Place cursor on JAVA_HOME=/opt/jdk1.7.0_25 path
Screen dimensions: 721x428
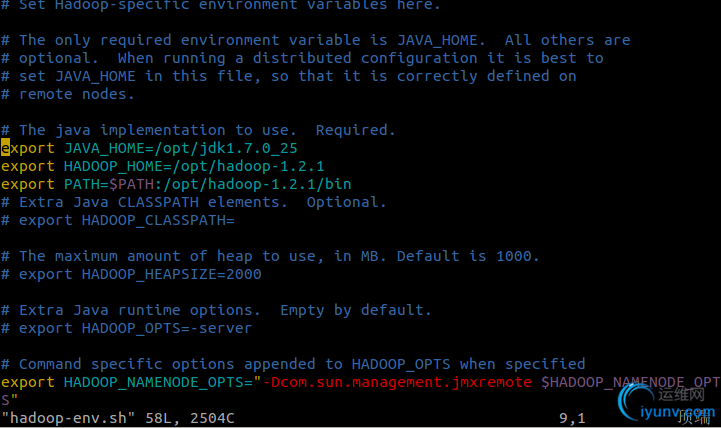181,148
